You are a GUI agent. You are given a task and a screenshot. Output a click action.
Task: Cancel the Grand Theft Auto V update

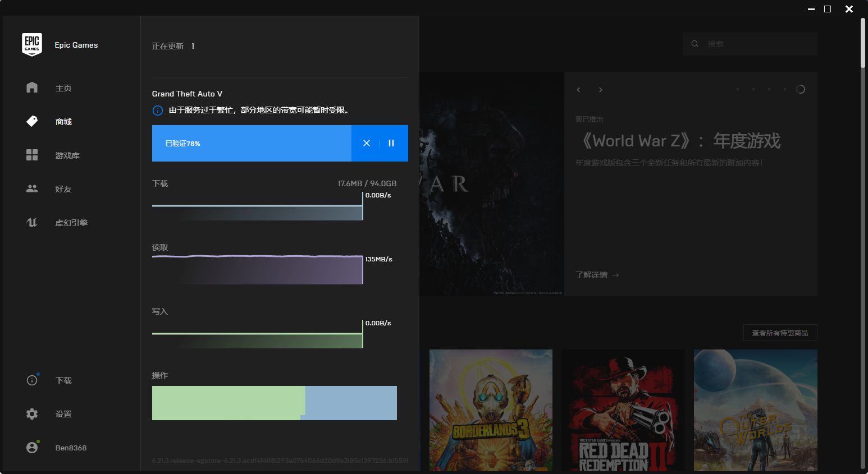(x=367, y=143)
